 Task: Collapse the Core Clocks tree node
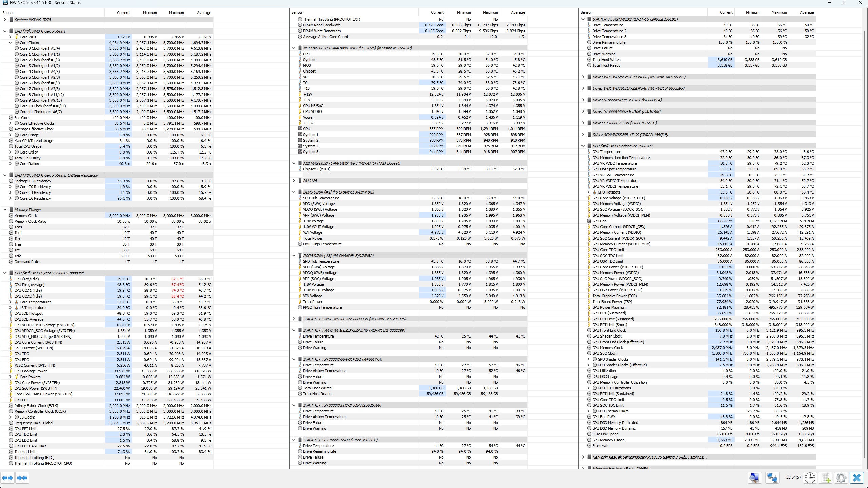coord(10,43)
